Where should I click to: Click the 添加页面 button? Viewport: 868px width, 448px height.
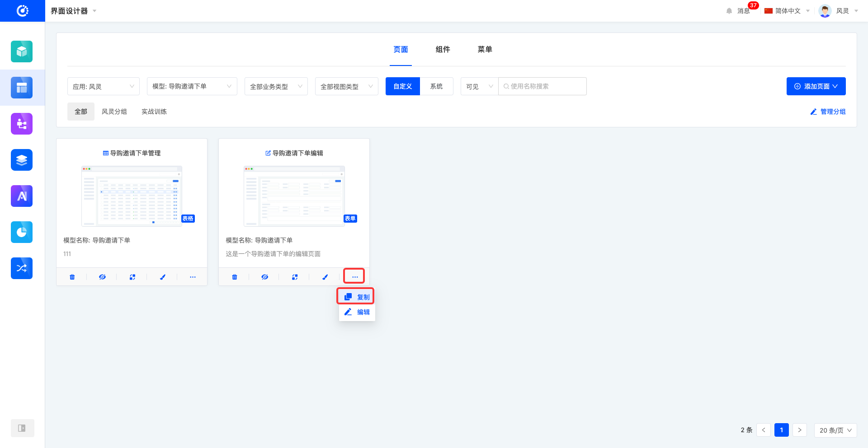click(x=816, y=86)
